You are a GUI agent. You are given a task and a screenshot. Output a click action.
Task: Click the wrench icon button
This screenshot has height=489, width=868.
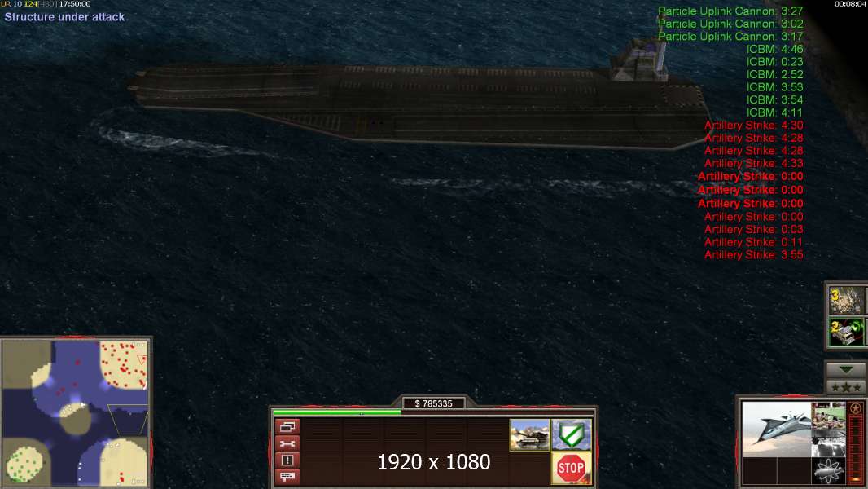pos(287,443)
